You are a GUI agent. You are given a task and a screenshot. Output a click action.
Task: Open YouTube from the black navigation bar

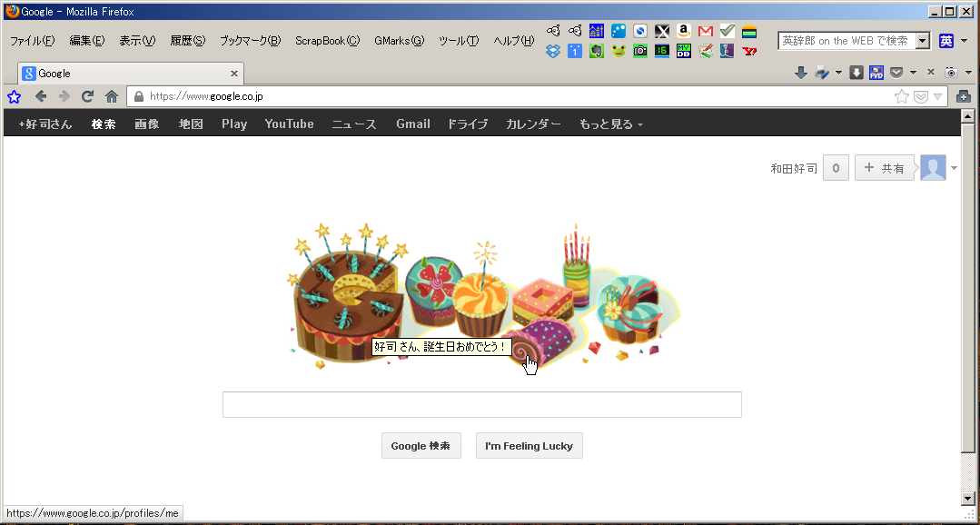pos(289,124)
